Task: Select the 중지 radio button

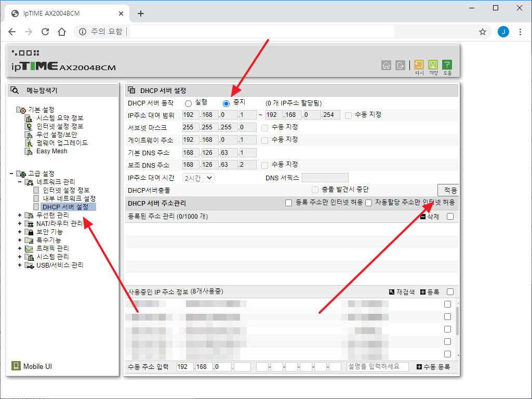Action: [x=226, y=103]
